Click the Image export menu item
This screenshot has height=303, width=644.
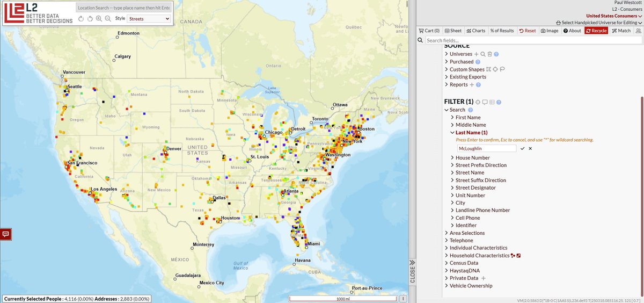click(x=550, y=31)
